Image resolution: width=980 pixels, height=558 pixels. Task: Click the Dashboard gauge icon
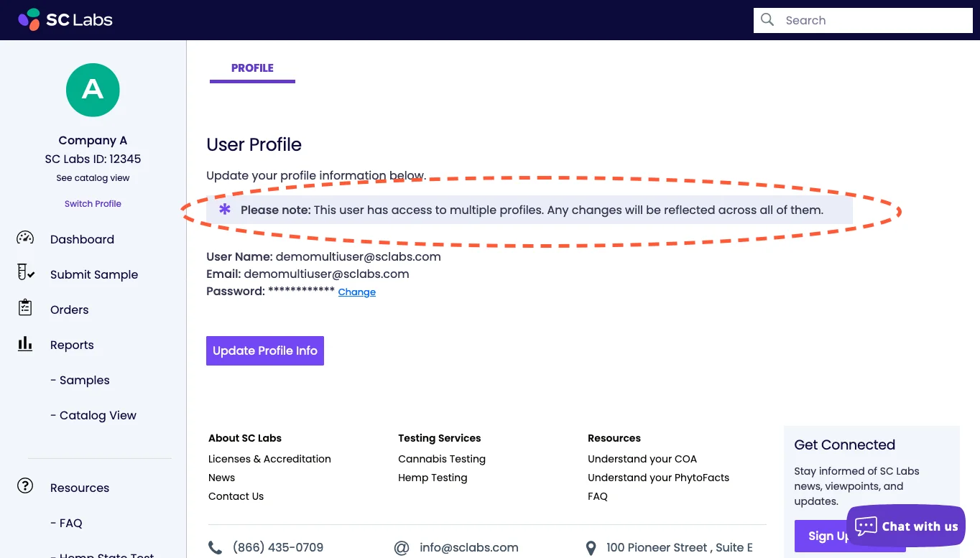25,238
